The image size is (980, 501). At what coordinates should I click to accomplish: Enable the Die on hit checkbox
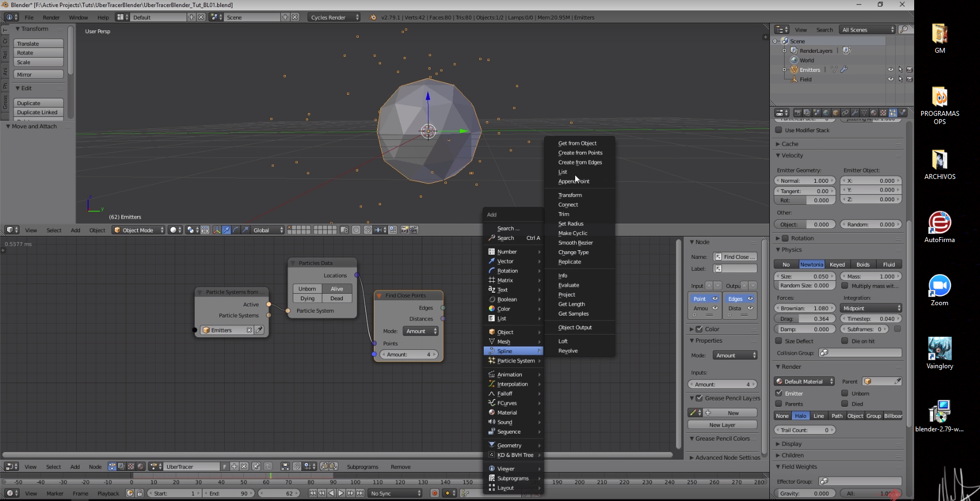(x=845, y=341)
